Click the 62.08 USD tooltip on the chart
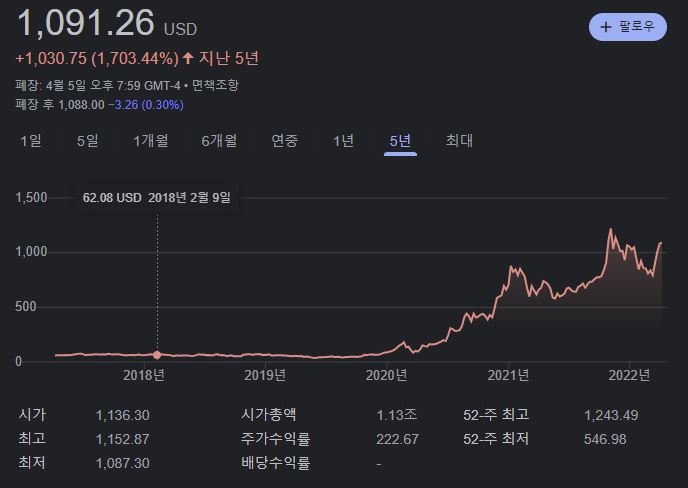The height and width of the screenshot is (488, 688). [158, 197]
